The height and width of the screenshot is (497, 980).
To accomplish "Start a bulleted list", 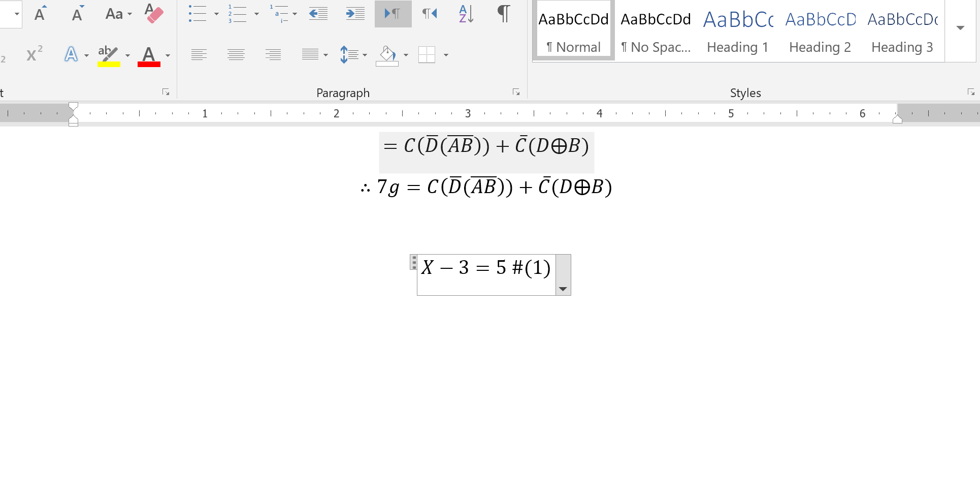I will 197,14.
